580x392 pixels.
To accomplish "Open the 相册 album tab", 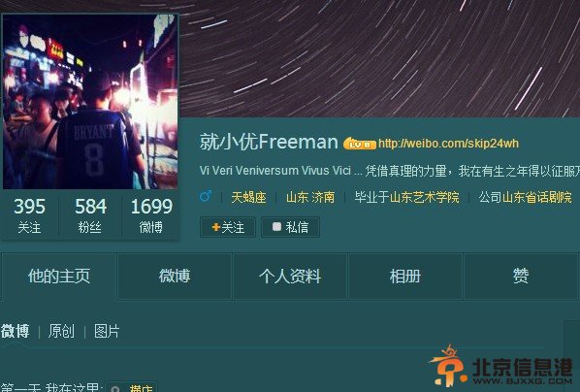I will [405, 277].
